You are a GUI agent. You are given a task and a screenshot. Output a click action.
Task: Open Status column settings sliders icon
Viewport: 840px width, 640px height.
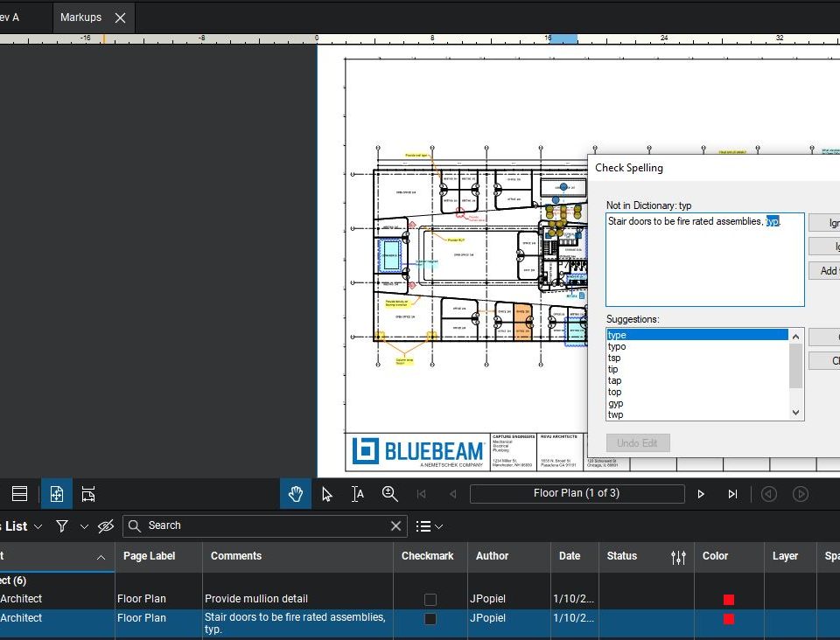tap(678, 557)
